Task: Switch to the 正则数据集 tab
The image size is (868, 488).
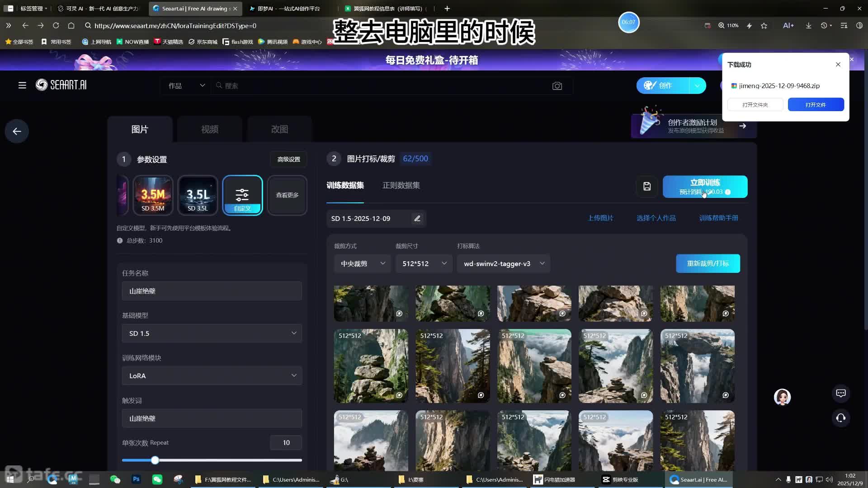Action: tap(401, 185)
